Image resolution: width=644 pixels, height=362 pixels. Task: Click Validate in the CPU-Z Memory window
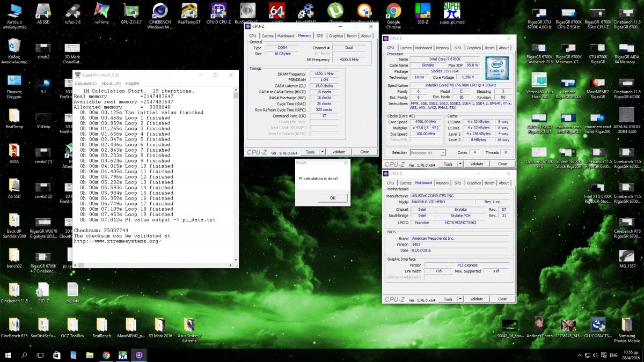pos(339,152)
